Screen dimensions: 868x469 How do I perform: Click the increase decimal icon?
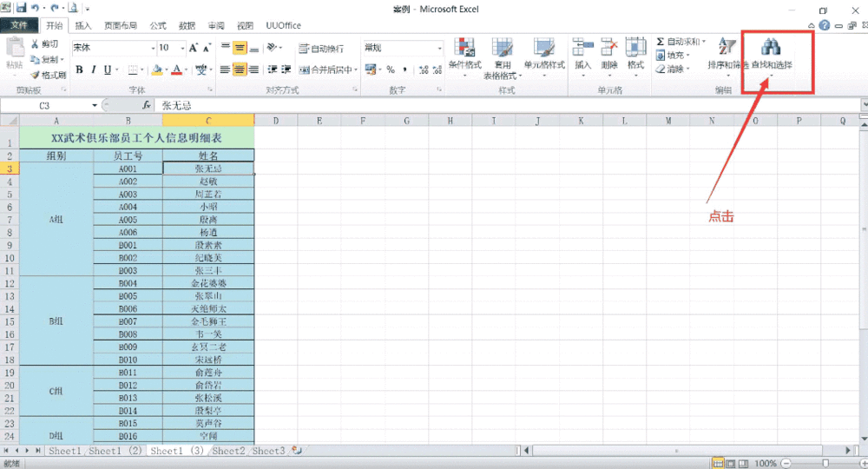click(424, 69)
